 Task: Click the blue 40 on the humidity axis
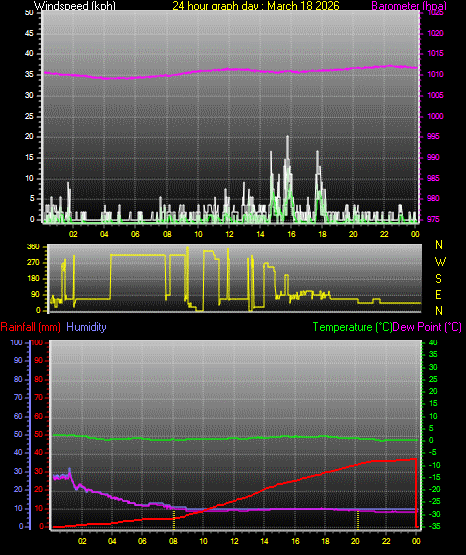pyautogui.click(x=18, y=452)
